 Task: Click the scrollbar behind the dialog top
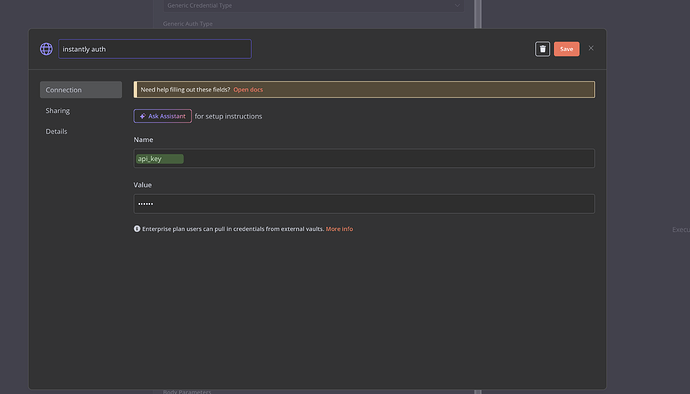(x=477, y=14)
